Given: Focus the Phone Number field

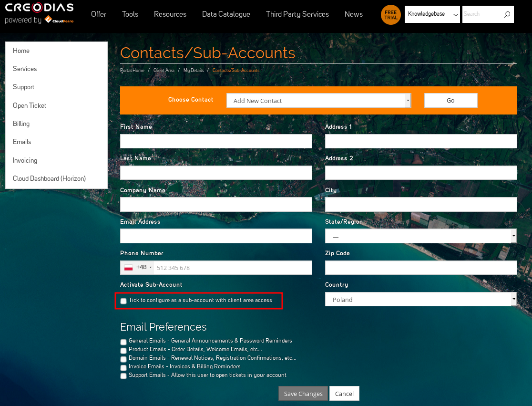Looking at the screenshot, I should tap(233, 268).
